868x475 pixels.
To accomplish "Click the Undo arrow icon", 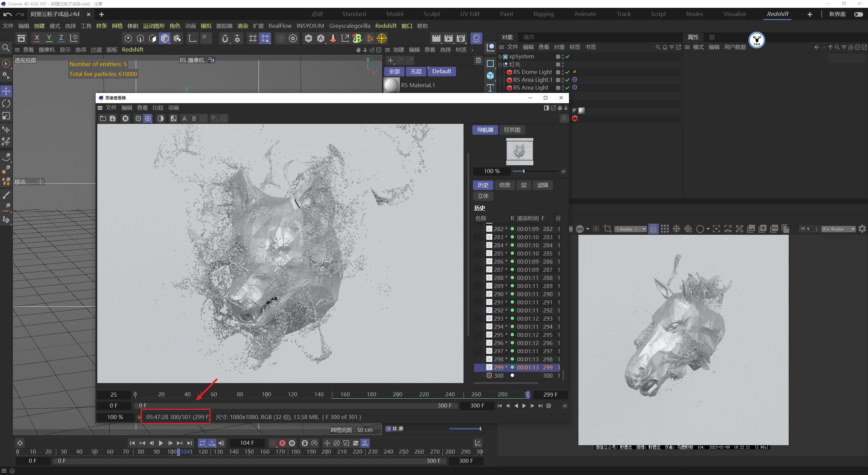I will click(7, 14).
